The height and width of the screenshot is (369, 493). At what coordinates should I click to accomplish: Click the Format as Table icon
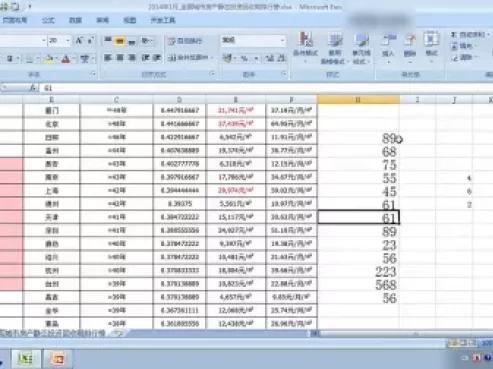334,47
